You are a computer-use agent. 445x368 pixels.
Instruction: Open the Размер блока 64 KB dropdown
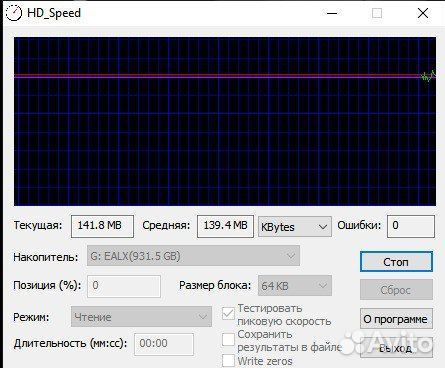295,285
